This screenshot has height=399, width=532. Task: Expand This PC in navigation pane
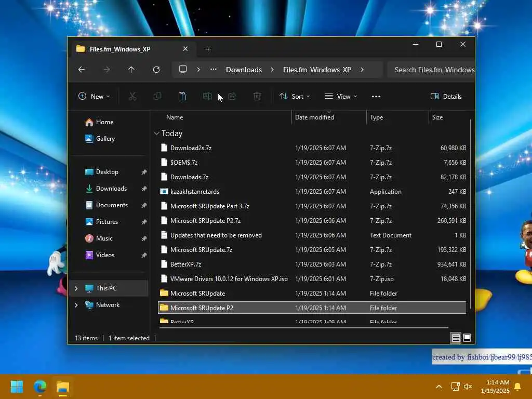(76, 288)
